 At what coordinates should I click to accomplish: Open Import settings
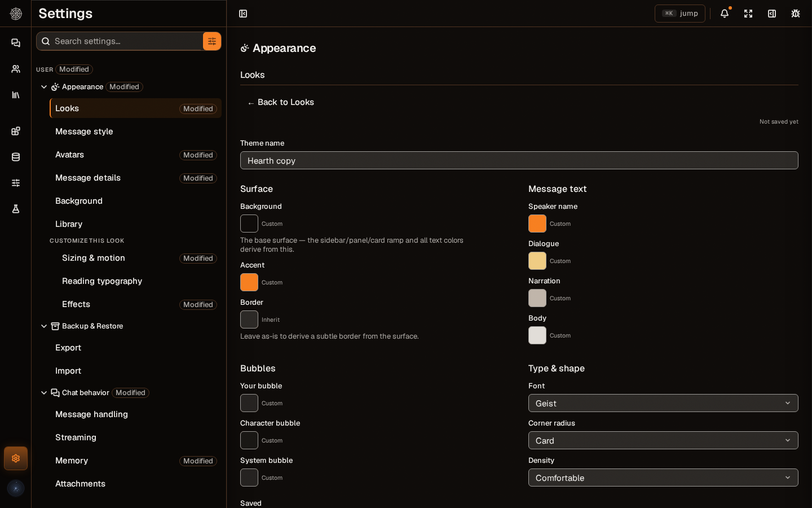(135, 371)
